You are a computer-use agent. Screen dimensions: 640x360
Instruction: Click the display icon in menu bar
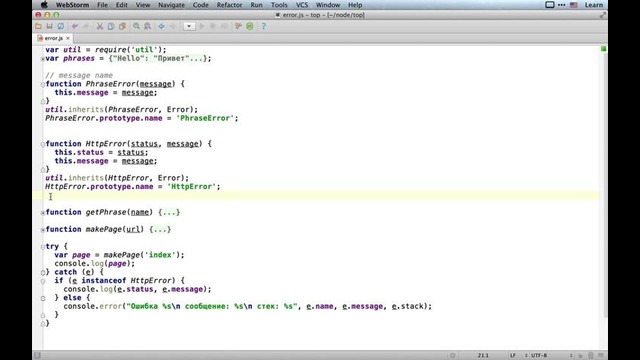[550, 5]
